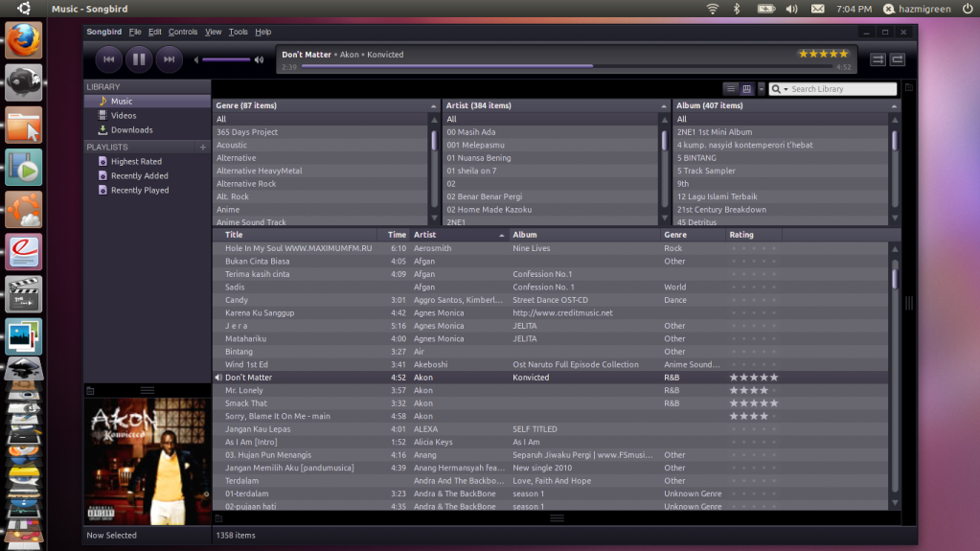Open the Tools menu
The image size is (980, 551).
click(239, 32)
